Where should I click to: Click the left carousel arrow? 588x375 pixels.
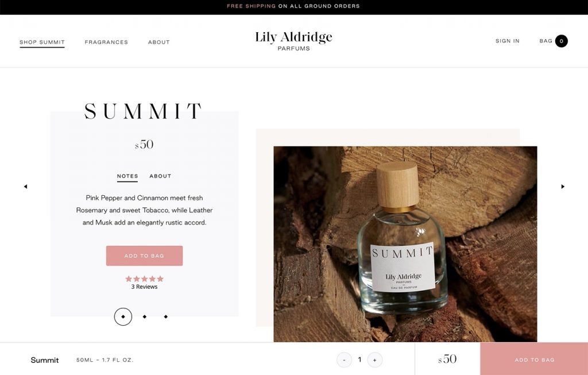[x=25, y=187]
